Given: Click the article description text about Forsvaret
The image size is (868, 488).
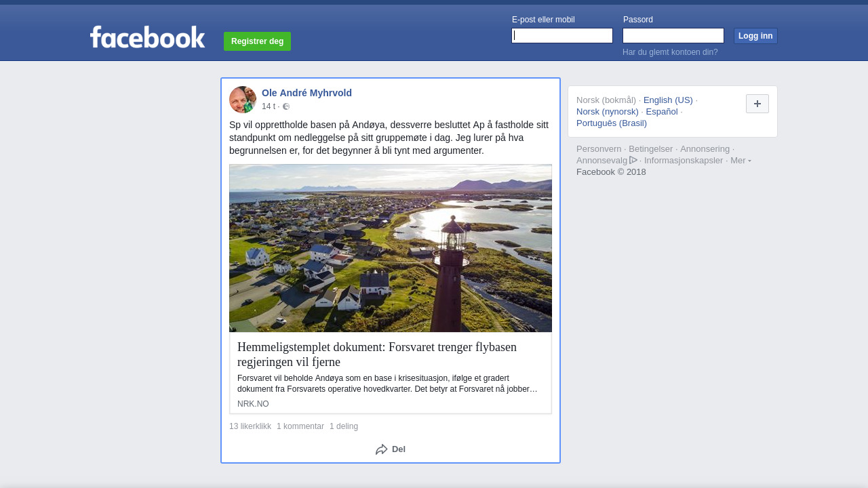Looking at the screenshot, I should tap(387, 384).
